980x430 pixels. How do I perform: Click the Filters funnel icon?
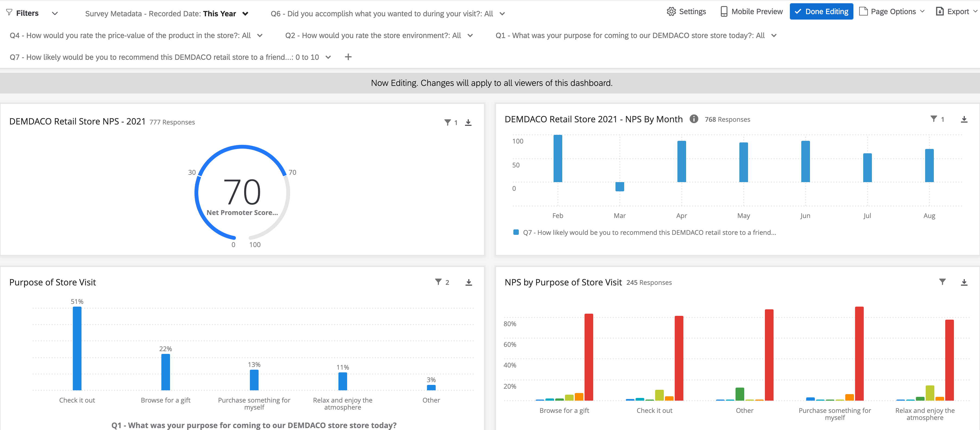click(10, 13)
